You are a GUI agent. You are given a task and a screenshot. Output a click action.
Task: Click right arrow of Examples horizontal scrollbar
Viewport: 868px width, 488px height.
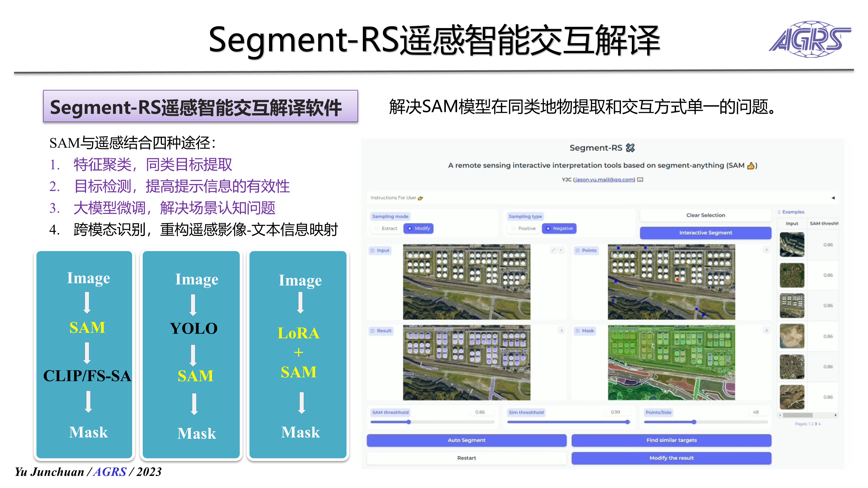coord(836,415)
